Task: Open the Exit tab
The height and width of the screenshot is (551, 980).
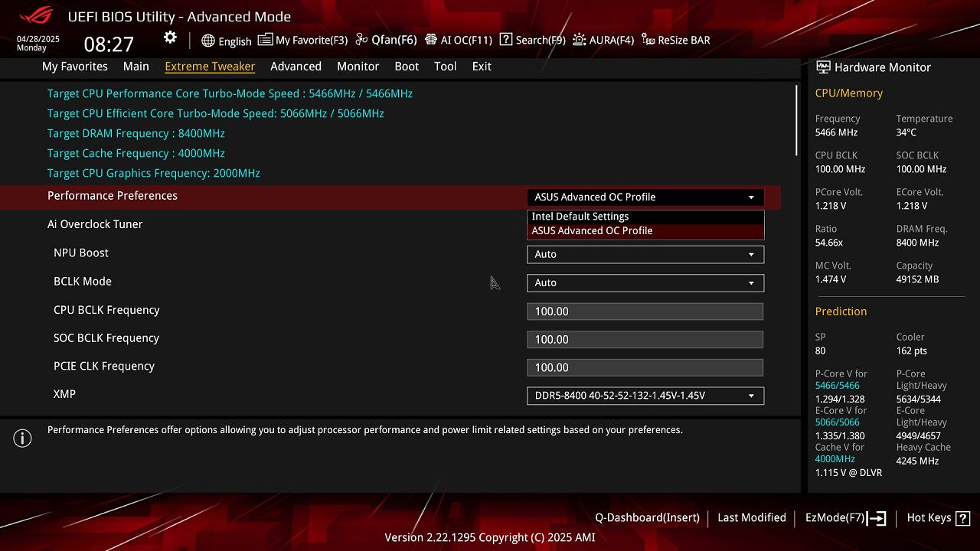Action: point(482,67)
